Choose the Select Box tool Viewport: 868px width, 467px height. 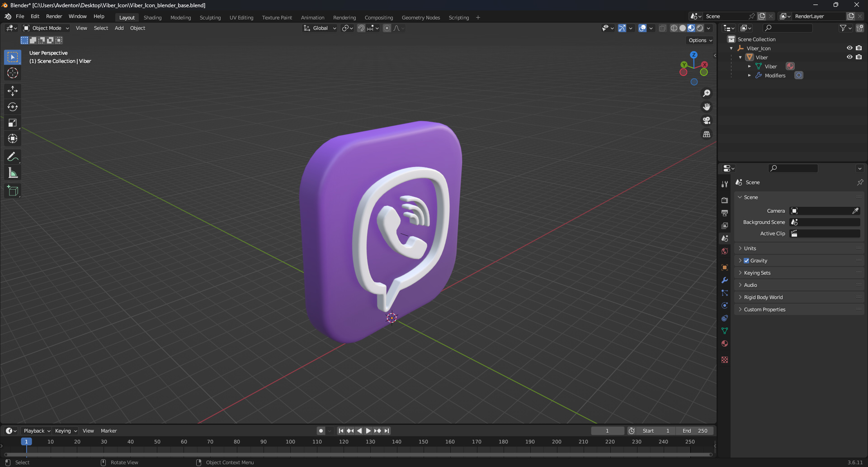(13, 57)
